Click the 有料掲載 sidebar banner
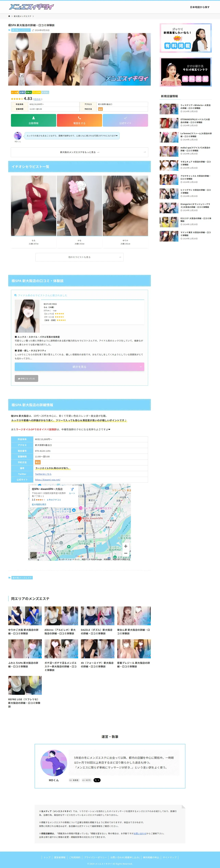This screenshot has width=220, height=868. 186,38
